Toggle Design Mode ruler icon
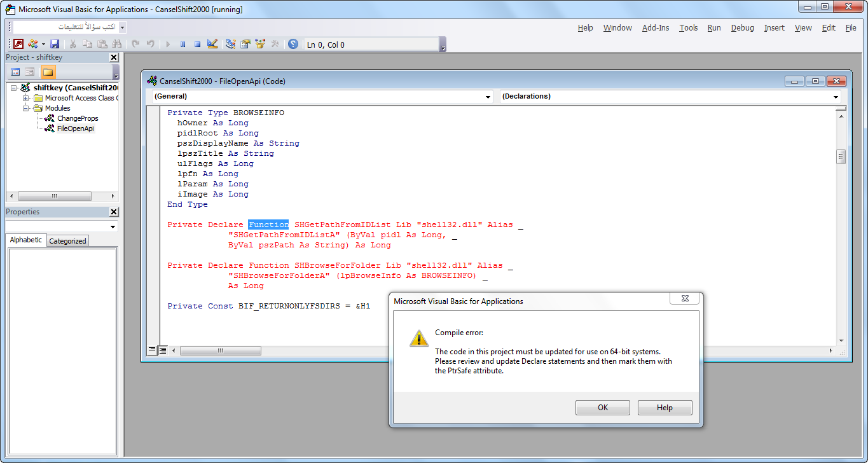 point(212,44)
